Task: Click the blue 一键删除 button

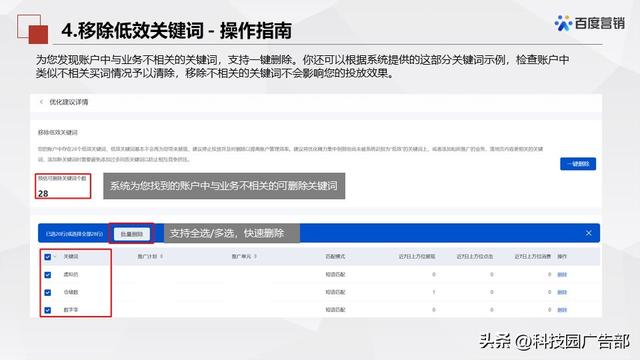Action: (x=578, y=164)
